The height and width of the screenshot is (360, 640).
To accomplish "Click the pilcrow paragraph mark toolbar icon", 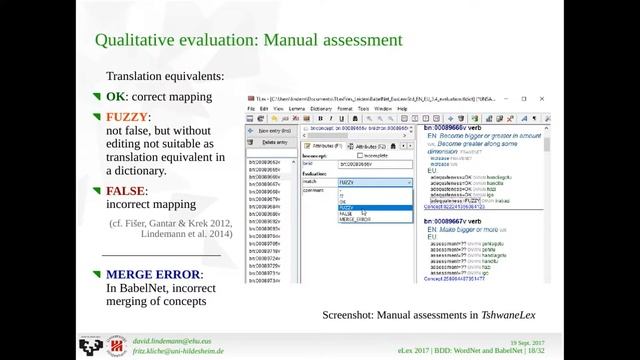I will point(535,119).
